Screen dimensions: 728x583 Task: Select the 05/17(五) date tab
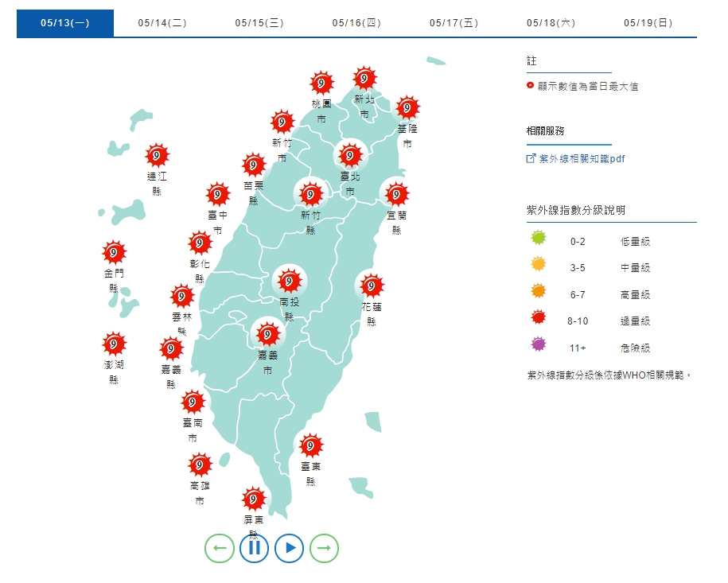tap(454, 23)
